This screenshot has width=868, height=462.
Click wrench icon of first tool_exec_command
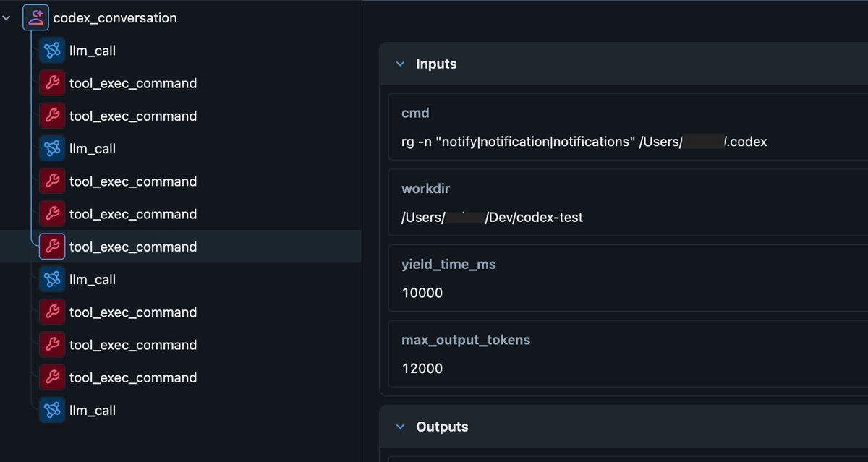tap(52, 83)
